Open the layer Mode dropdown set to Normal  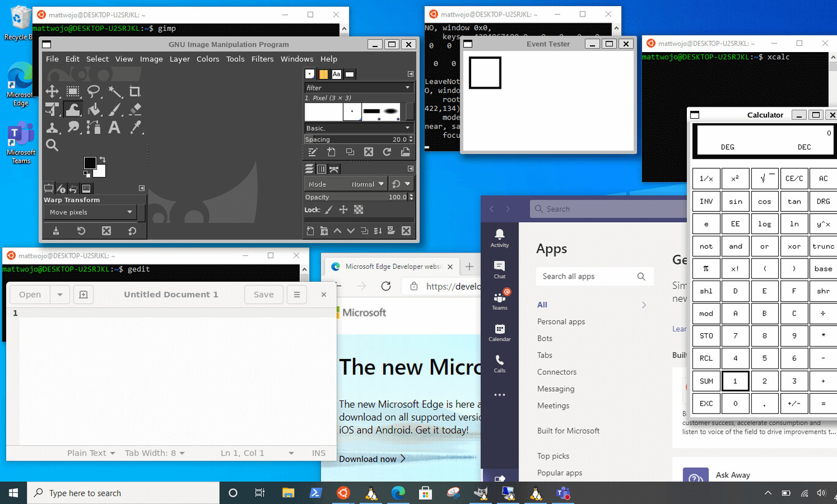tap(362, 184)
